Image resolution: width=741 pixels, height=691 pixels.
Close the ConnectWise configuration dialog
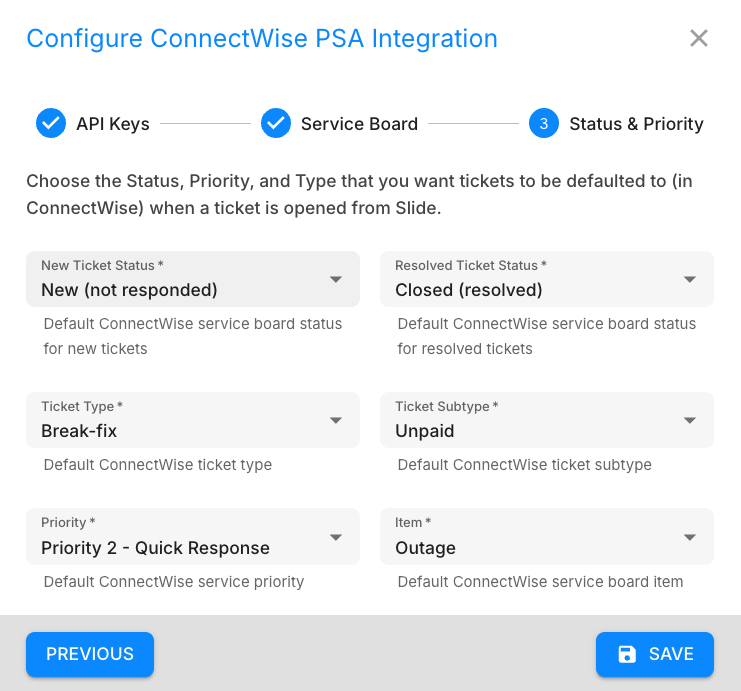pos(699,39)
